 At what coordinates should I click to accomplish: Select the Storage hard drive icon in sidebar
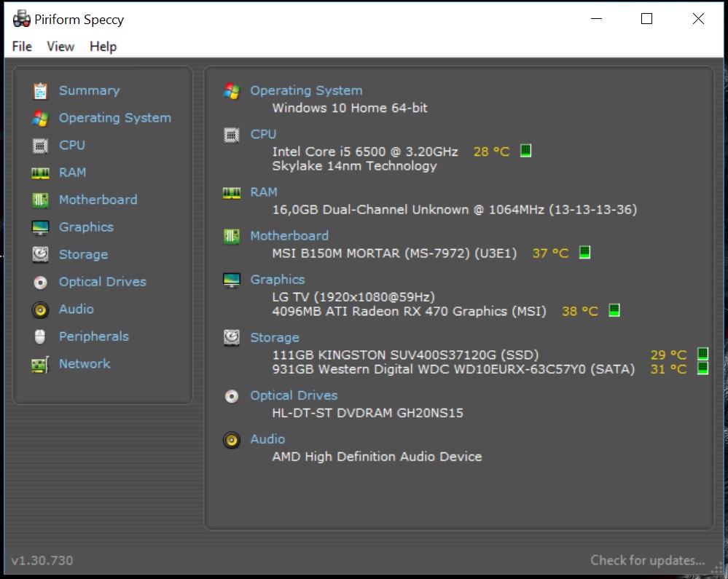coord(40,255)
